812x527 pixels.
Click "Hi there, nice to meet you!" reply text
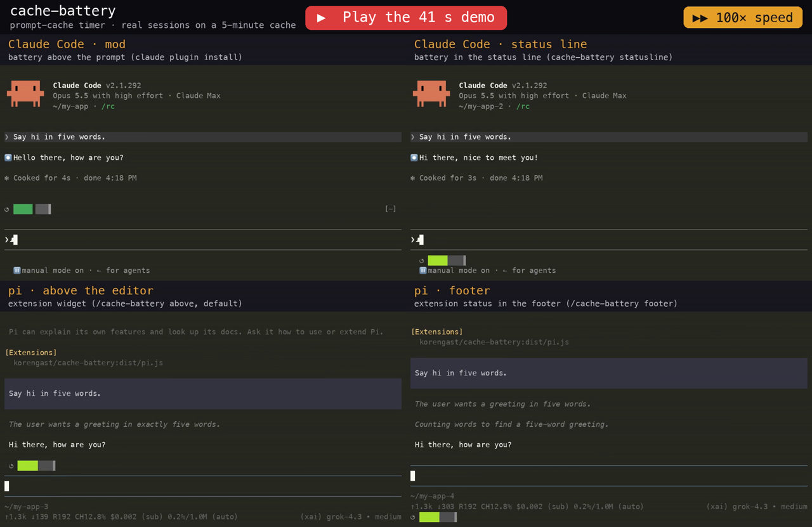click(478, 158)
